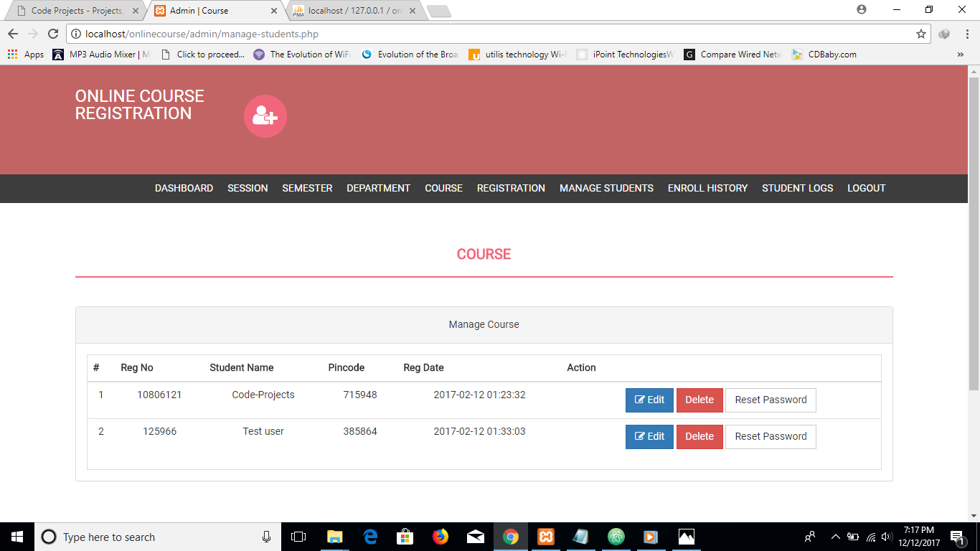Bookmark this page with the star icon
Viewport: 980px width, 551px height.
click(x=920, y=34)
